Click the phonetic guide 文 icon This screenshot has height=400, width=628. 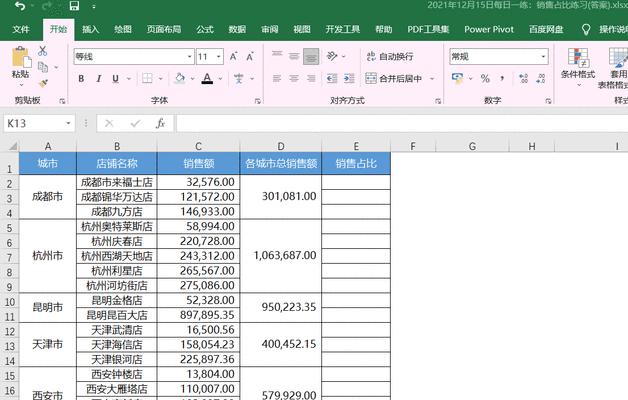click(x=239, y=78)
